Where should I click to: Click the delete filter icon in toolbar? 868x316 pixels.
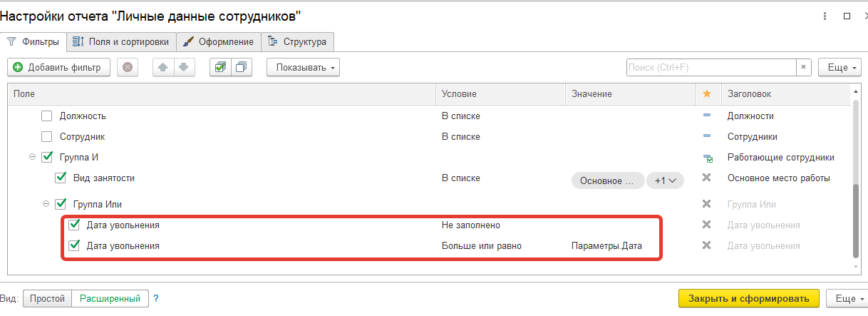click(x=128, y=67)
